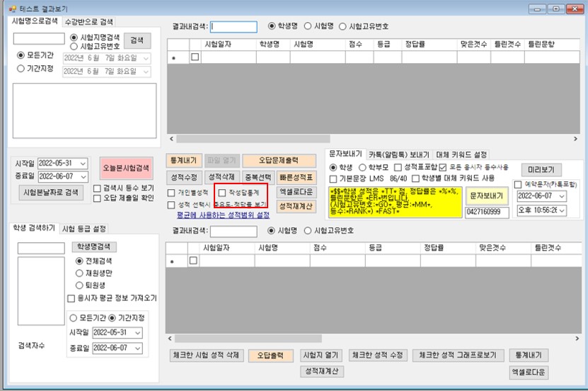Viewport: 588px width, 391px height.
Task: Choose the 학부모 recipient radio button
Action: [x=362, y=167]
